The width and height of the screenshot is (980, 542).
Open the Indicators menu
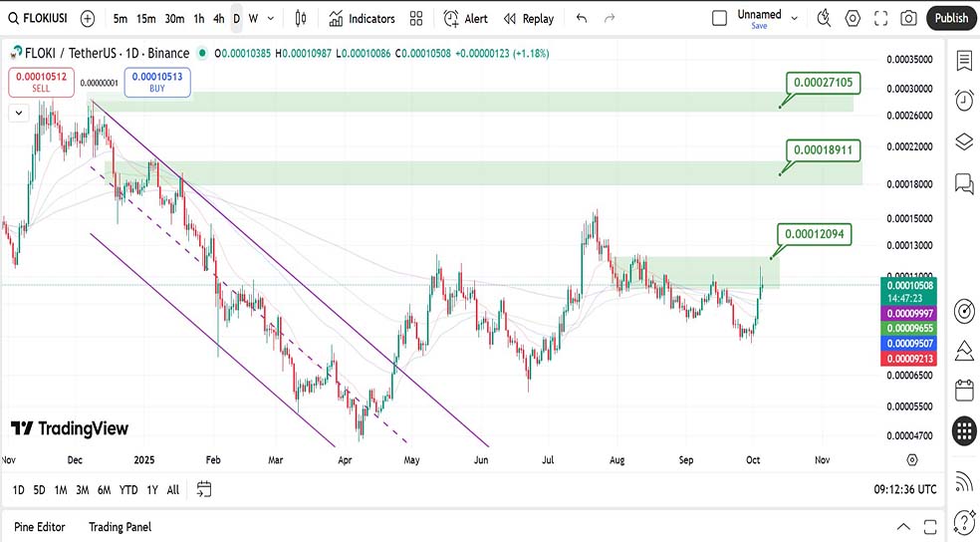362,18
